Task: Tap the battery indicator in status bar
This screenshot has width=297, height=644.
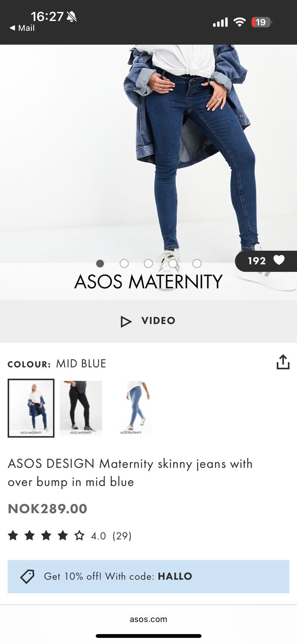Action: click(x=262, y=22)
